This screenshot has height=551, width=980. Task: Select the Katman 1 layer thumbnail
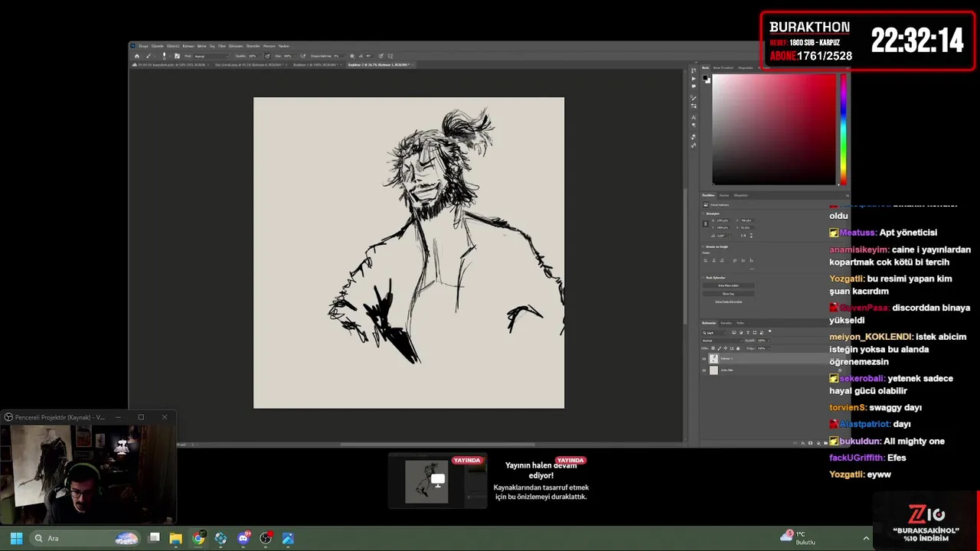tap(714, 359)
